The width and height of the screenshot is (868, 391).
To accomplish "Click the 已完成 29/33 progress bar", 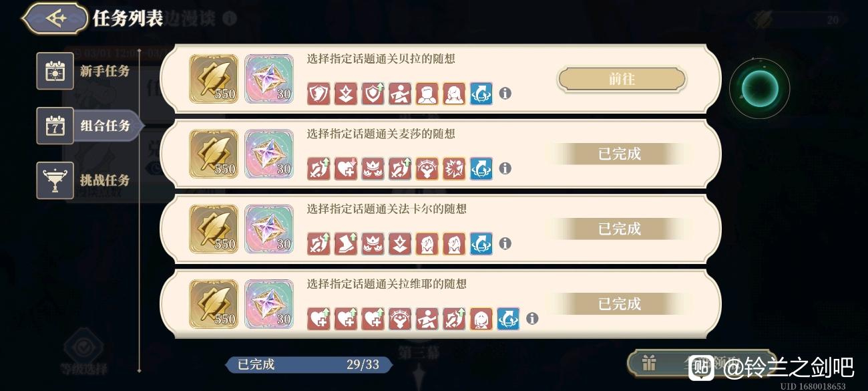I will pos(309,364).
